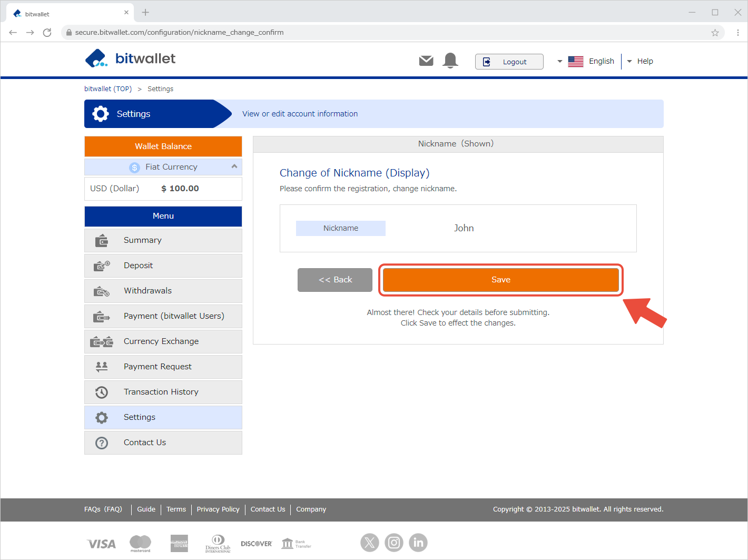This screenshot has width=748, height=560.
Task: Click the notification bell icon
Action: click(x=450, y=61)
